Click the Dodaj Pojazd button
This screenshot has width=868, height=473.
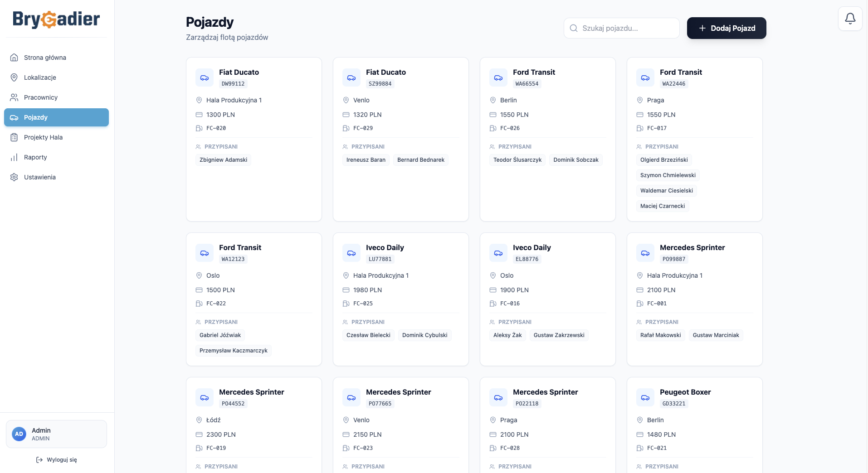(727, 28)
